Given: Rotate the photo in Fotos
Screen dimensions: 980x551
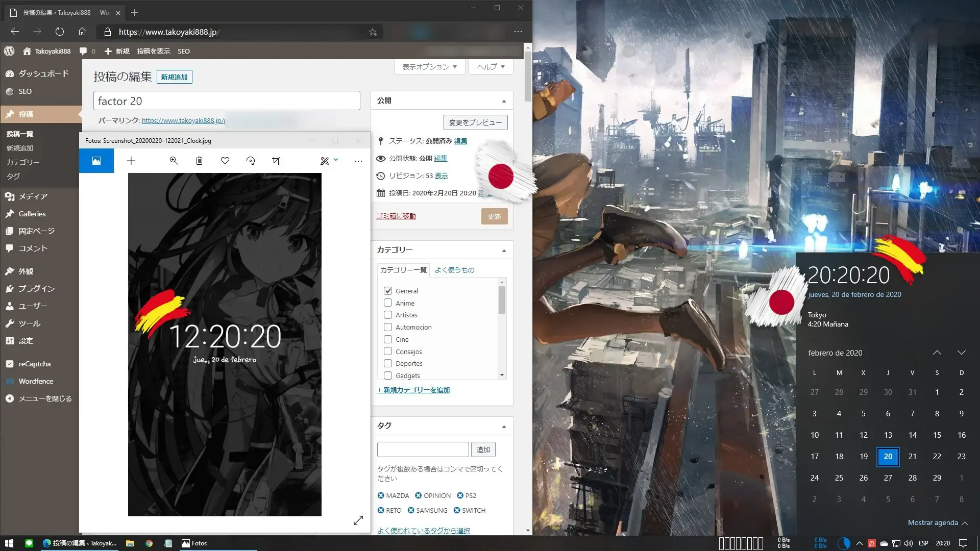Looking at the screenshot, I should (x=251, y=161).
